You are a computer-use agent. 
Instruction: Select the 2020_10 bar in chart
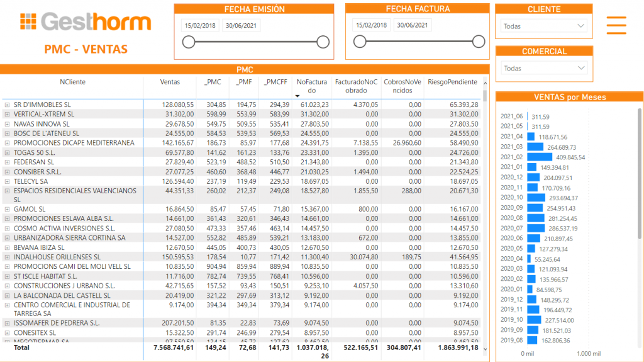point(536,198)
